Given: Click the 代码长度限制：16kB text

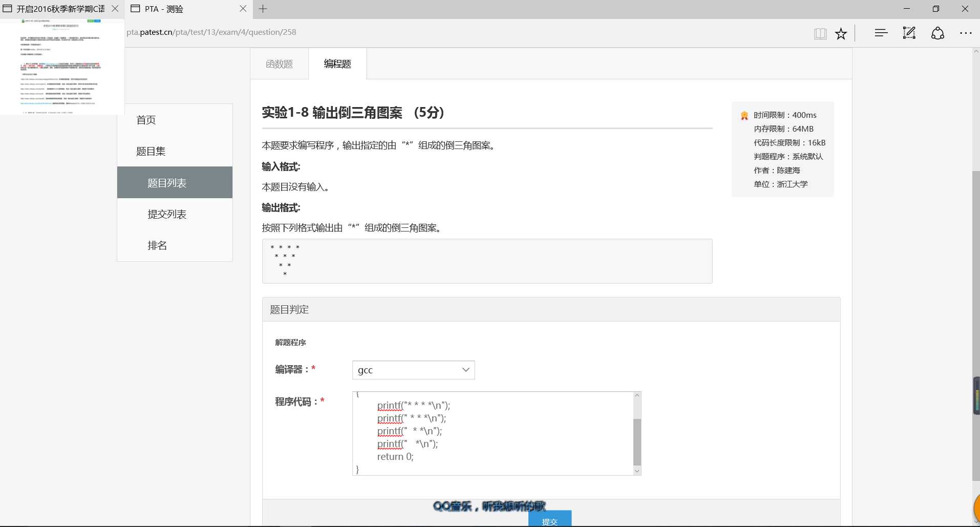Looking at the screenshot, I should click(x=790, y=143).
